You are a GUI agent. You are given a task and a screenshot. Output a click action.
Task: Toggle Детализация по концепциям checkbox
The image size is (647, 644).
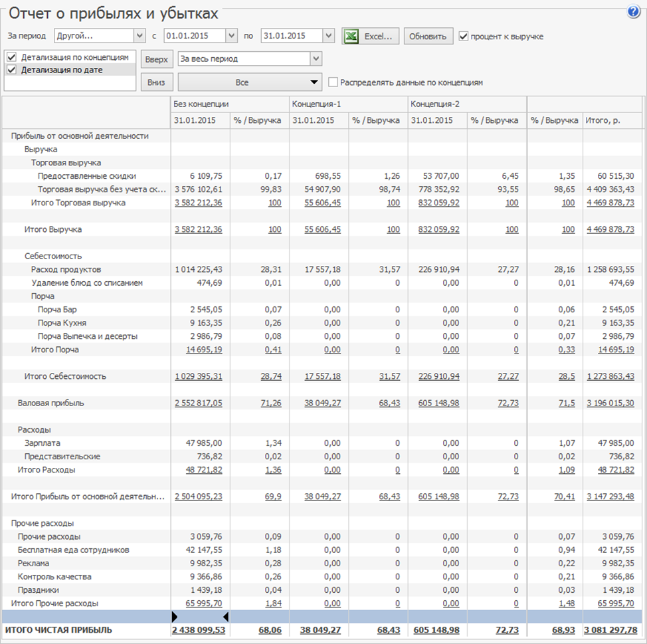pos(11,57)
